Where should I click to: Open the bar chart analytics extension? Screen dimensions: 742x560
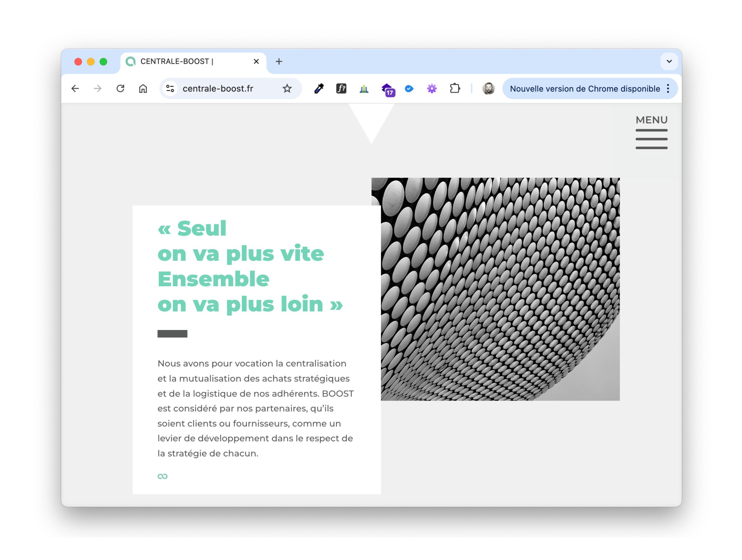[x=364, y=89]
